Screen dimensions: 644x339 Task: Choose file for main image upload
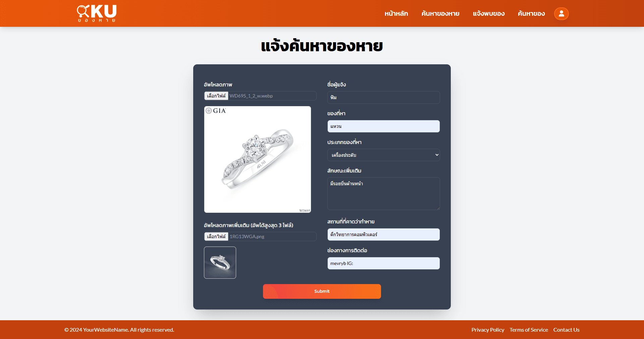216,96
